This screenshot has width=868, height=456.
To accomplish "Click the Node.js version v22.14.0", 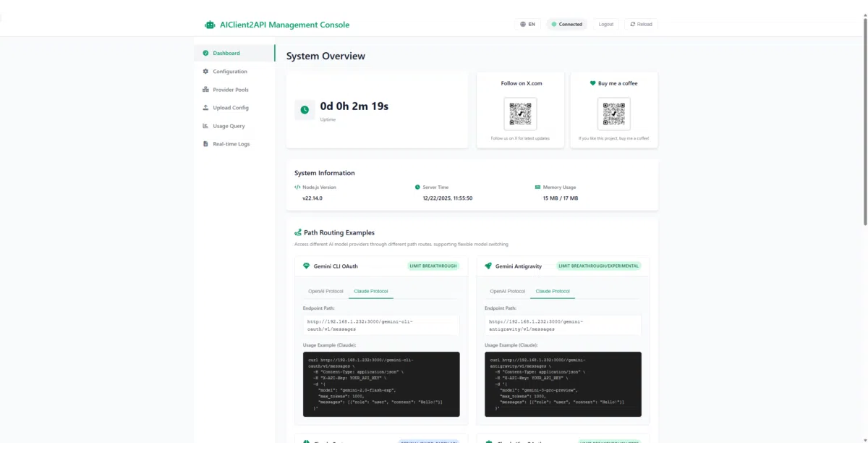I will tap(312, 198).
